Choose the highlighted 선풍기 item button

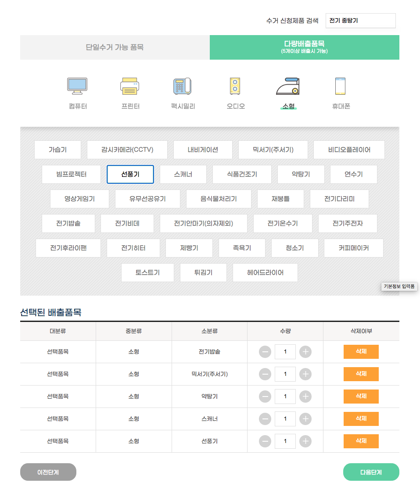pos(130,174)
